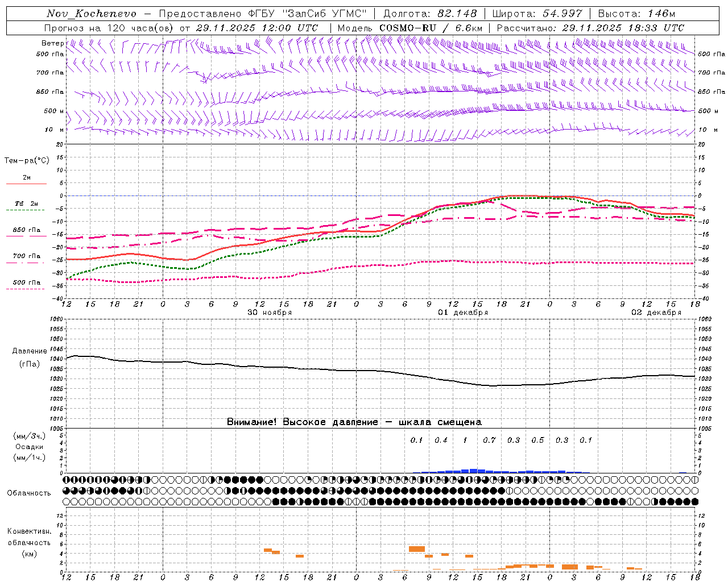728x582 pixels.
Task: Click the 02 декабря date label
Action: point(656,313)
